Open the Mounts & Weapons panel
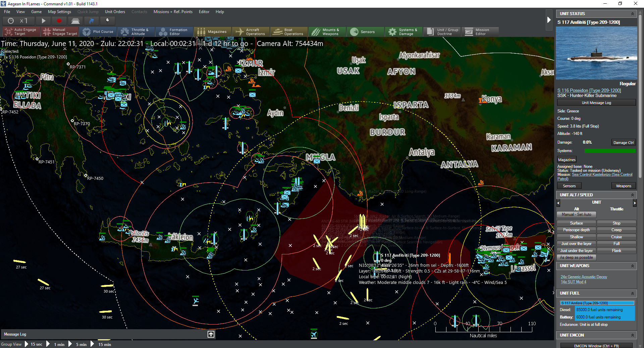Image resolution: width=644 pixels, height=348 pixels. (x=327, y=32)
